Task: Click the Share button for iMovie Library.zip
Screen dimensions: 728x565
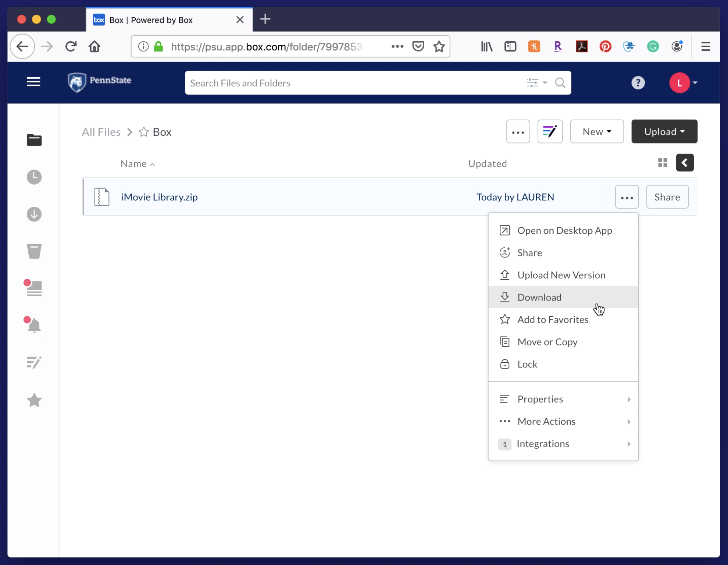Action: [x=667, y=197]
